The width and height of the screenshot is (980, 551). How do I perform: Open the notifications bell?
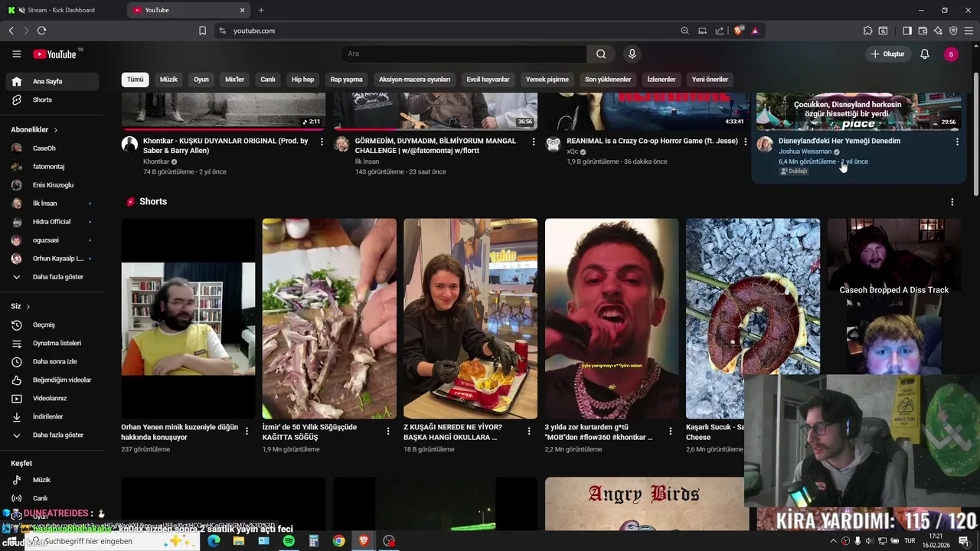pyautogui.click(x=924, y=54)
